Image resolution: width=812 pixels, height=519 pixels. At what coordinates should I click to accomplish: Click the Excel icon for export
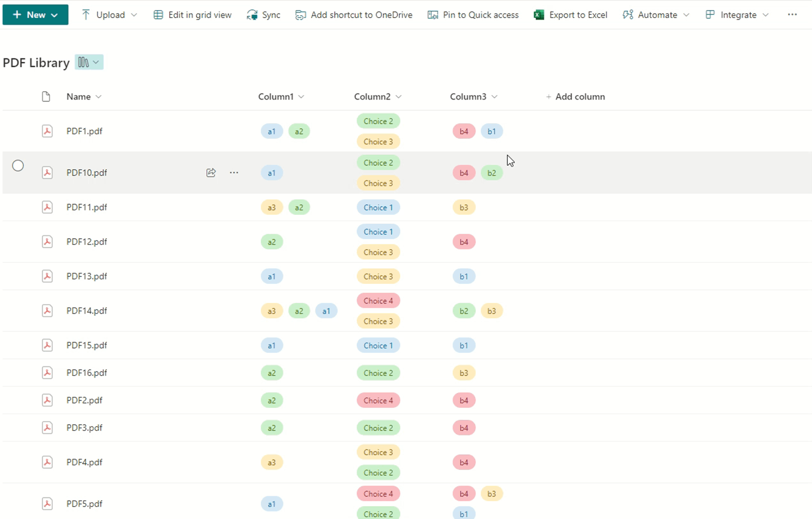pos(539,15)
